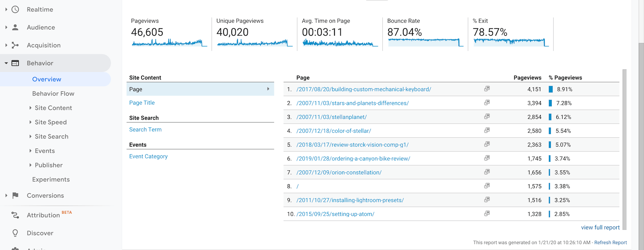Open stellanplanet page external link icon
The width and height of the screenshot is (644, 250).
487,117
